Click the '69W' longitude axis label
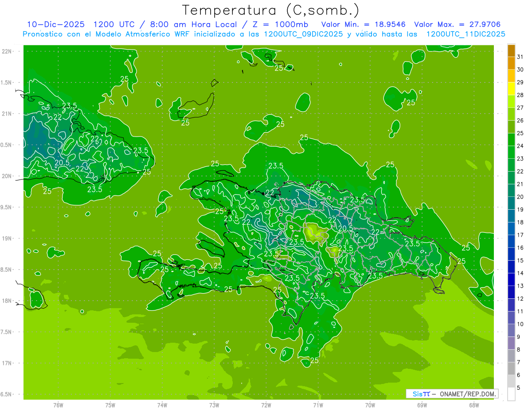Viewport: 532px width, 411px height. (x=422, y=405)
